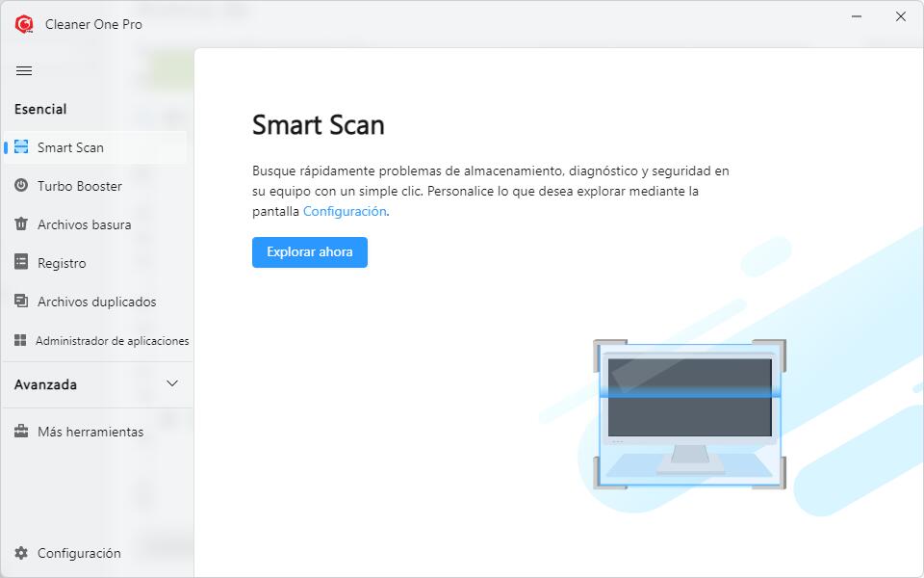Collapse the sidebar with the hamburger icon
This screenshot has height=578, width=924.
pyautogui.click(x=24, y=70)
